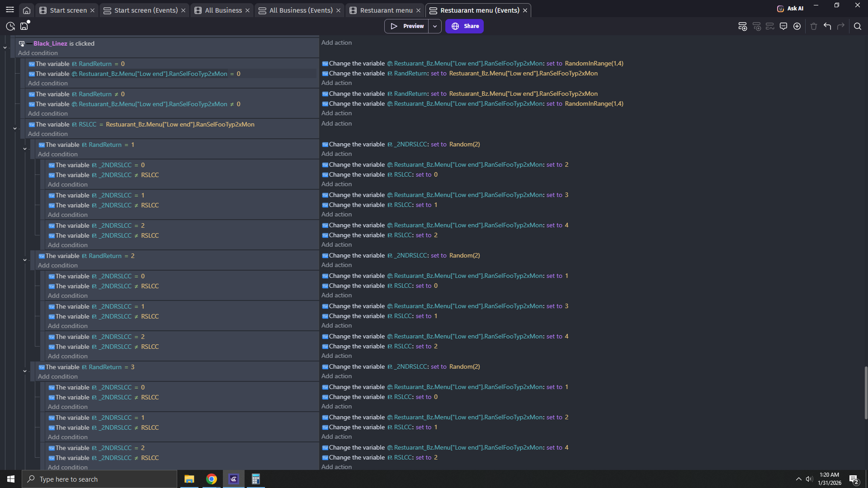Click the events sheet vertical scrollbar
Screen dimensions: 868x488
click(866, 392)
